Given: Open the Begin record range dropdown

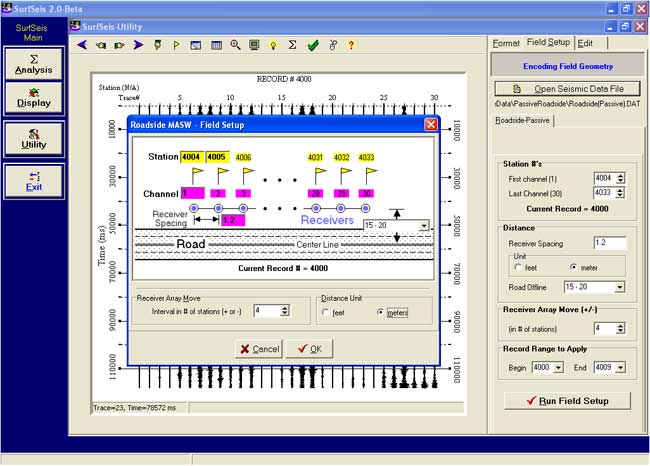Looking at the screenshot, I should click(x=558, y=367).
